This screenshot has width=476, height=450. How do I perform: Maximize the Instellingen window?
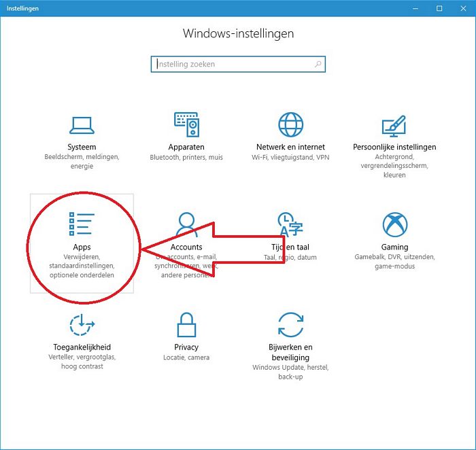439,8
